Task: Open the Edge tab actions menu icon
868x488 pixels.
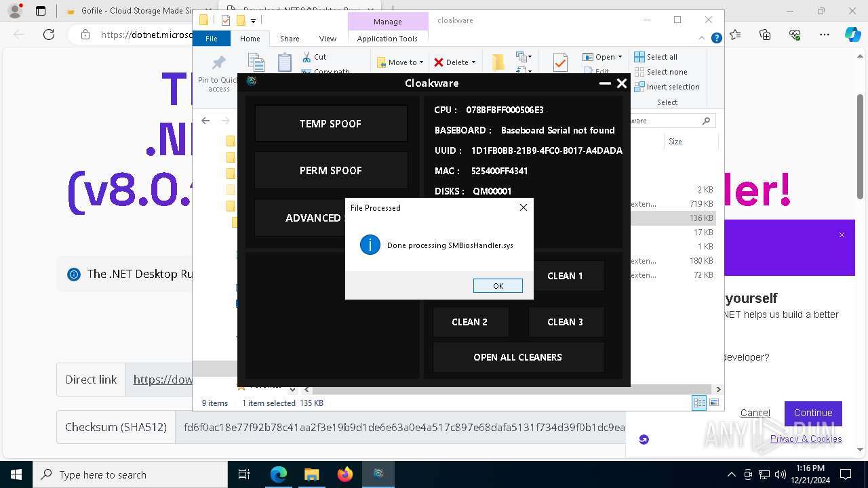Action: [x=41, y=11]
